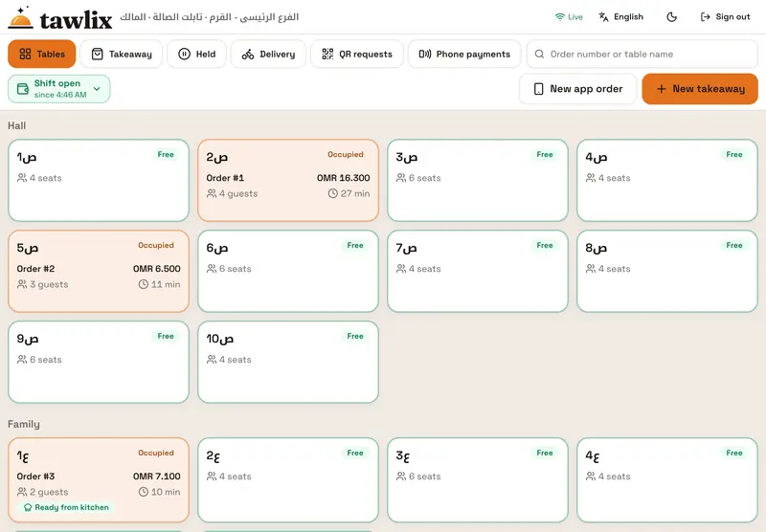Open free table ص1 in Hall
The image size is (766, 532).
click(x=99, y=181)
